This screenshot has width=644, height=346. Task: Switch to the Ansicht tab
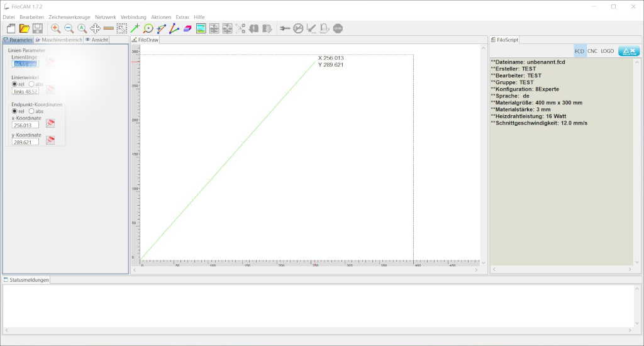[x=96, y=40]
